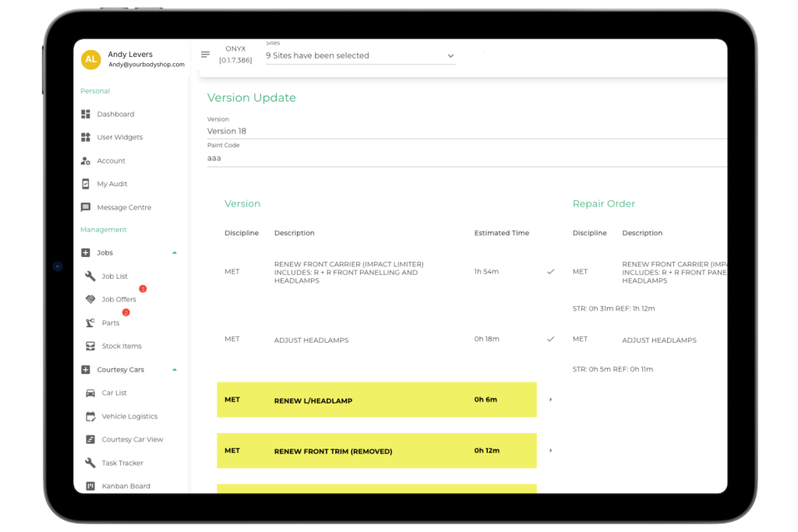Click the Version 18 field
Viewport: 798px width, 532px height.
coord(467,131)
